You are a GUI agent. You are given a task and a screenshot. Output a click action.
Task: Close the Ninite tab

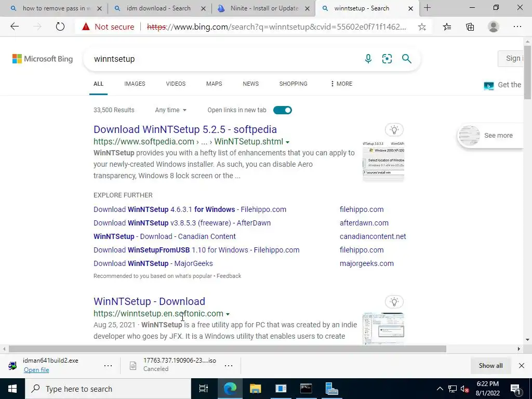click(307, 8)
